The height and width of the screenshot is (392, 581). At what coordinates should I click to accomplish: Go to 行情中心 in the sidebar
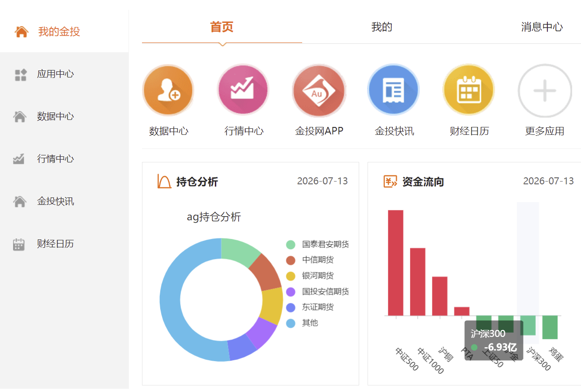(56, 159)
